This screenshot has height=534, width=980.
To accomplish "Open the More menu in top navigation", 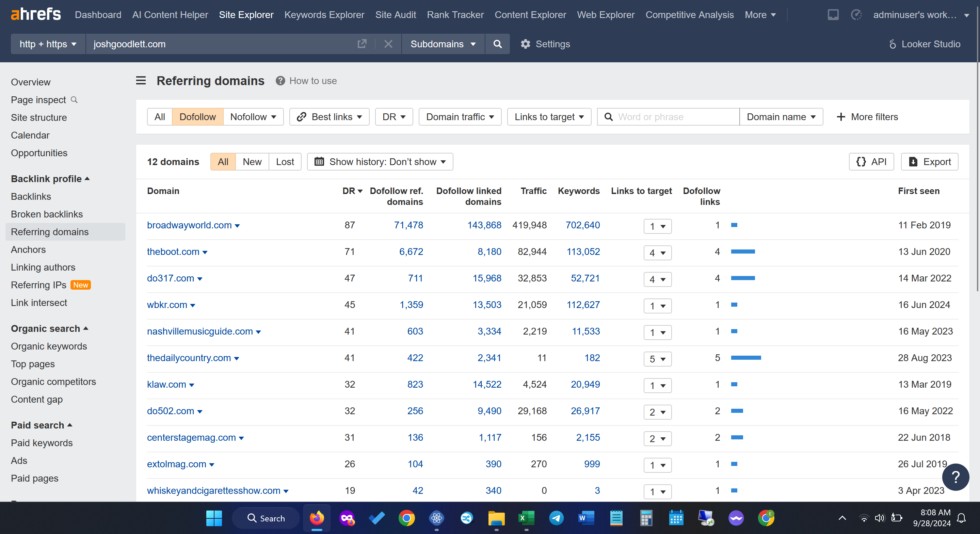I will pyautogui.click(x=760, y=15).
